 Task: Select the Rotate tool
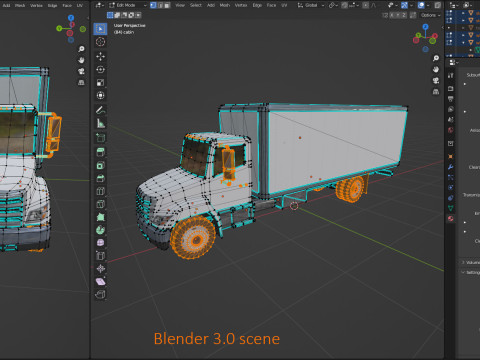(100, 69)
